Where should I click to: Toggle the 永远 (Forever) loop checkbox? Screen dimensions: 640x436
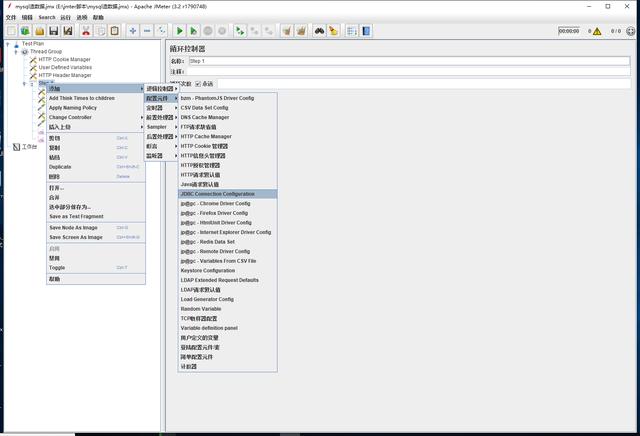198,83
